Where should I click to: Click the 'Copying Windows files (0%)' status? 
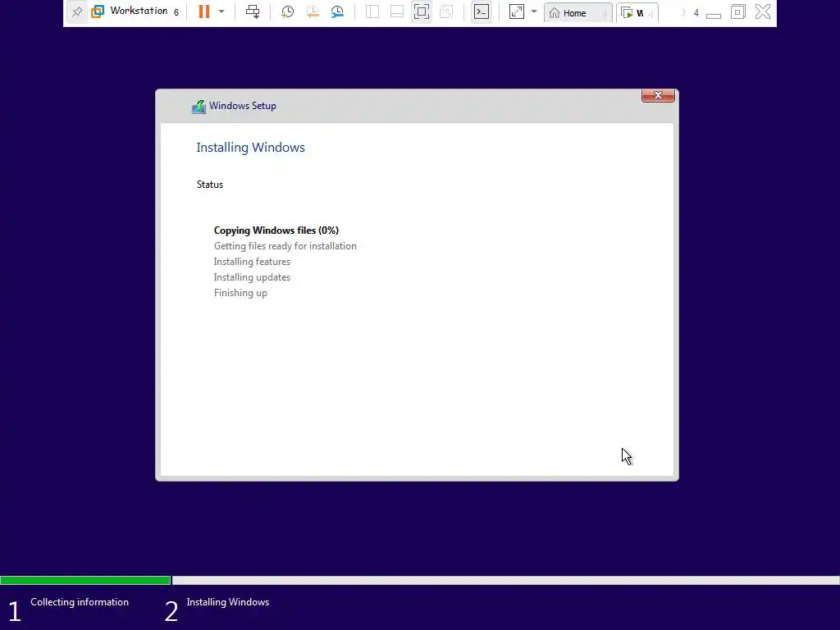coord(276,231)
